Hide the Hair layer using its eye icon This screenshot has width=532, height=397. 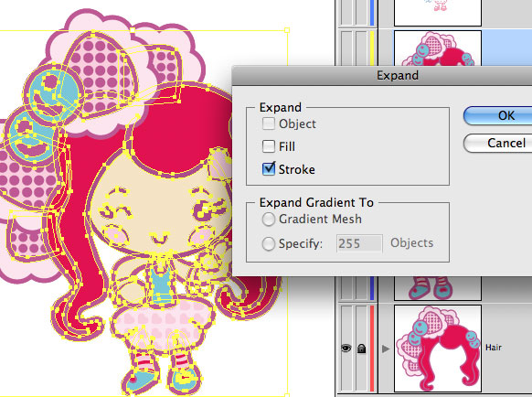tap(346, 349)
